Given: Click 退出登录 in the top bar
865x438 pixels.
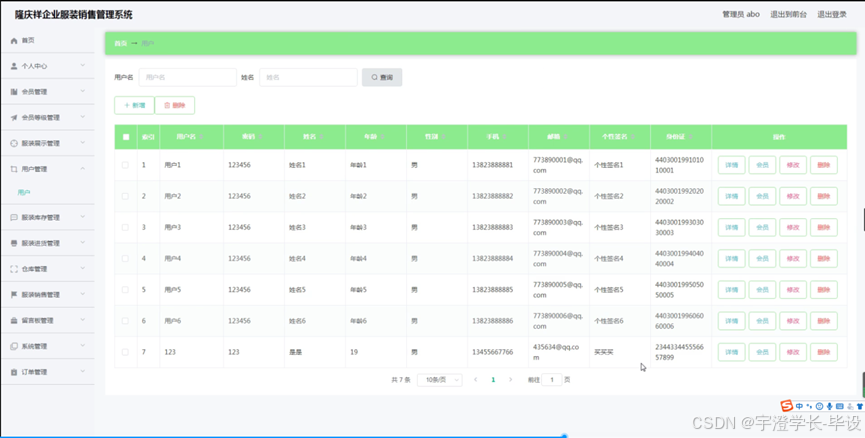Looking at the screenshot, I should tap(832, 15).
